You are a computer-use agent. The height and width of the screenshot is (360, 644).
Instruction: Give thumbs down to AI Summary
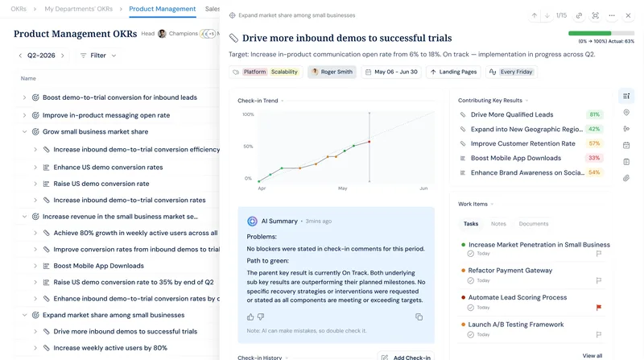261,317
